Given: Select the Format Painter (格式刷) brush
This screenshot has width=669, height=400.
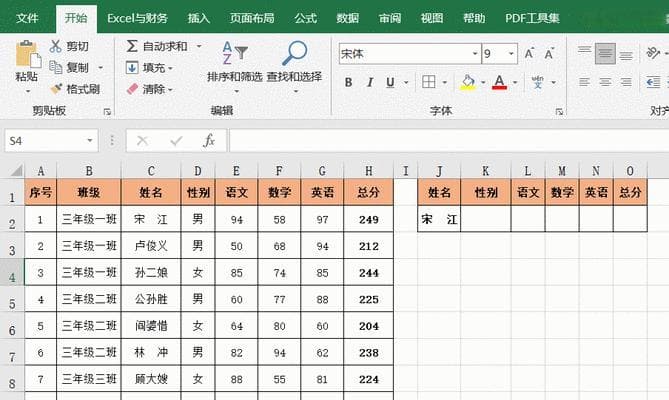Looking at the screenshot, I should coord(56,89).
